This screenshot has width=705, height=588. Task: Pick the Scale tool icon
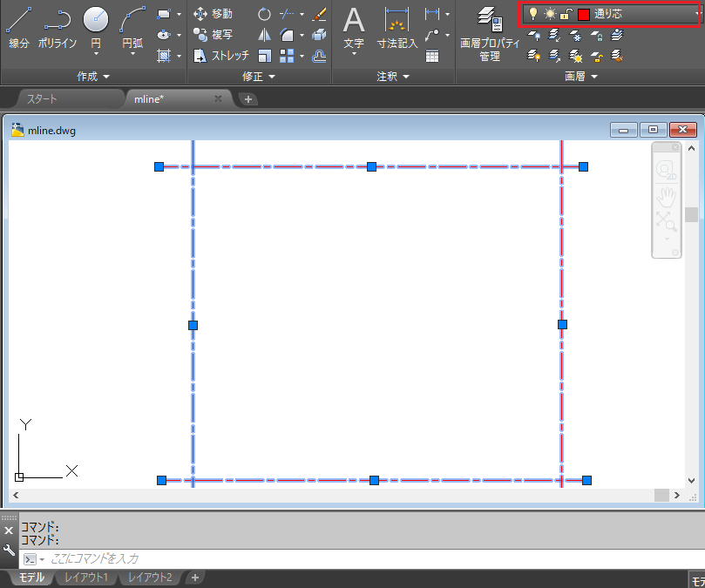pos(264,56)
